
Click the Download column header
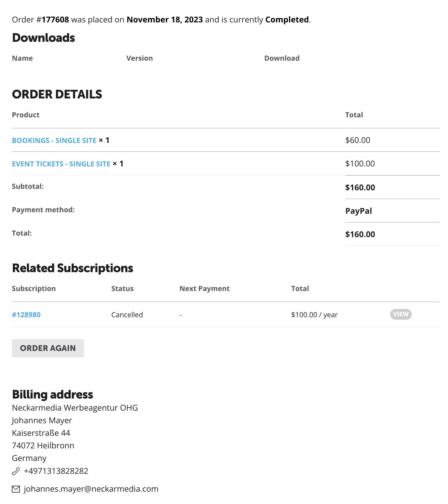coord(282,58)
